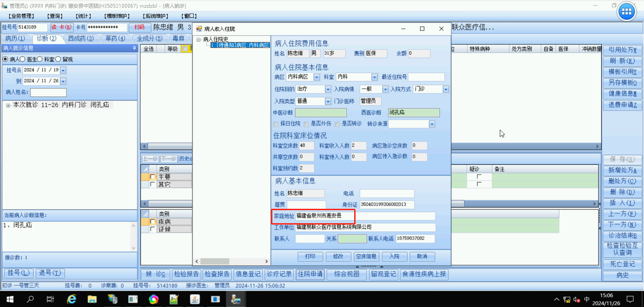
Task: Select the 医生 radio button
Action: (22, 59)
